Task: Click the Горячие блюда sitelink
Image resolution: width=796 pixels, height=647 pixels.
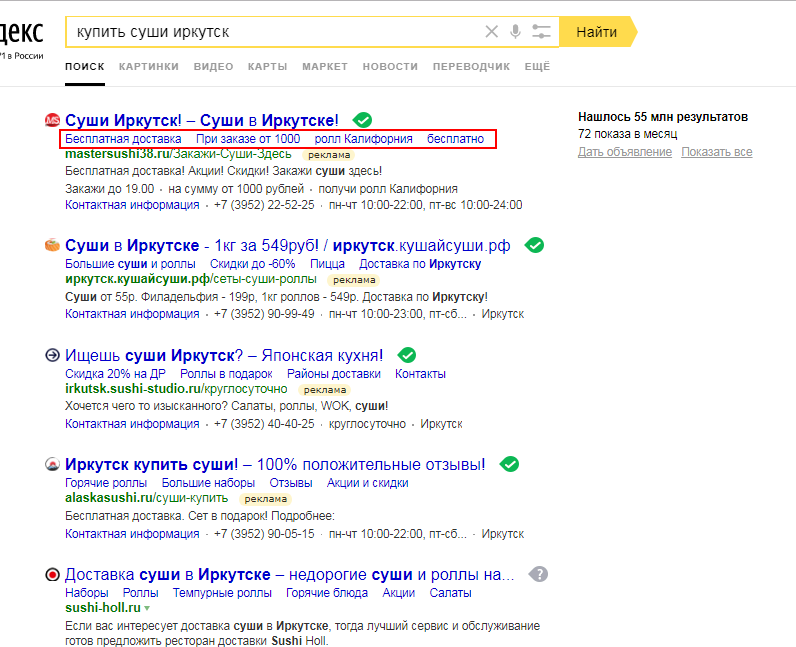Action: [327, 593]
